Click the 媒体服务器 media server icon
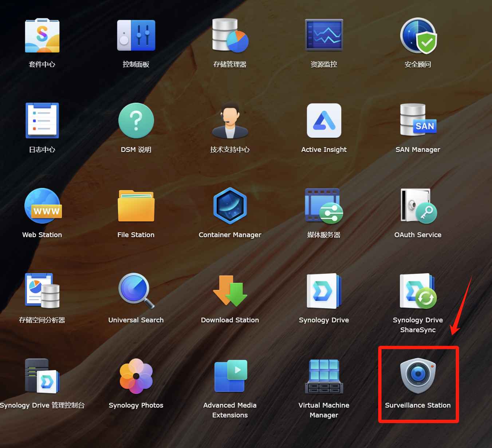Viewport: 492px width, 448px height. (x=324, y=206)
